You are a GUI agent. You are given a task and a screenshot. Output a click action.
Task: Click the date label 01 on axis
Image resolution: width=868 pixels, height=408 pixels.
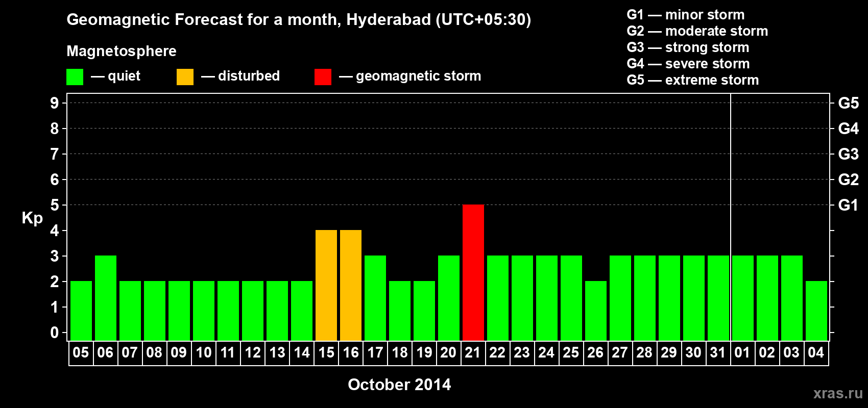tap(742, 353)
